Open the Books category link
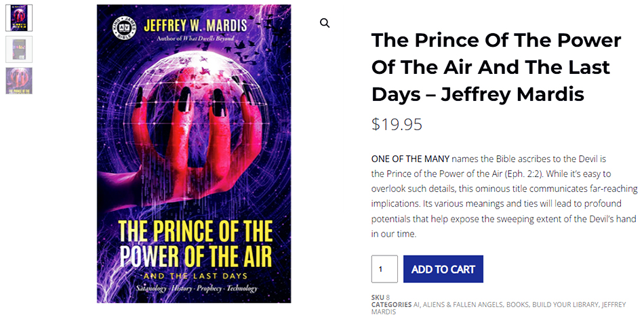This screenshot has height=328, width=644. [x=518, y=305]
